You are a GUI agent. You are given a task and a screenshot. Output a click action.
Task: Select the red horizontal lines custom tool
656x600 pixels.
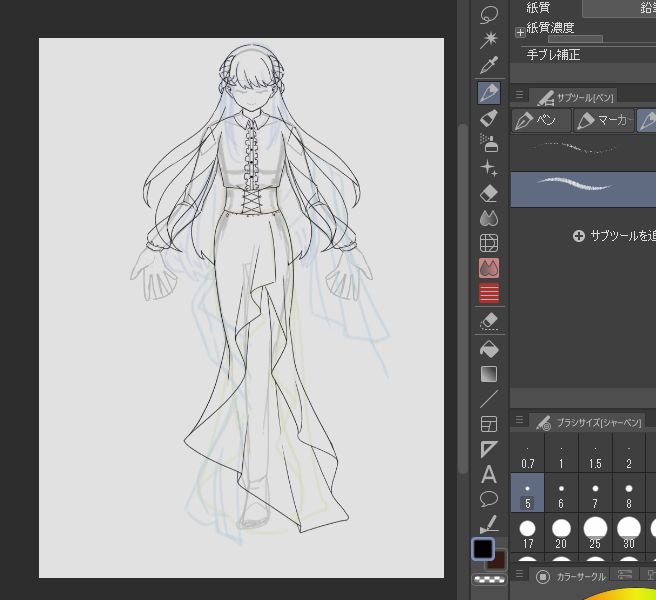[489, 293]
